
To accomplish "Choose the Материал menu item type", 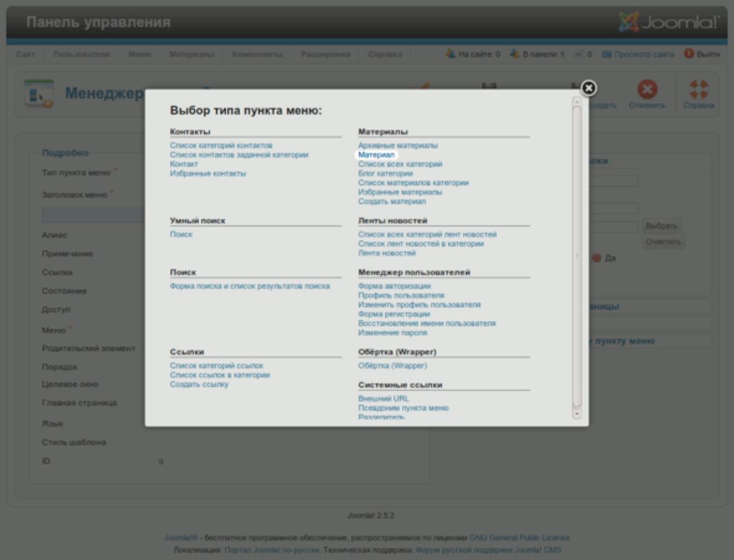I will [x=376, y=154].
